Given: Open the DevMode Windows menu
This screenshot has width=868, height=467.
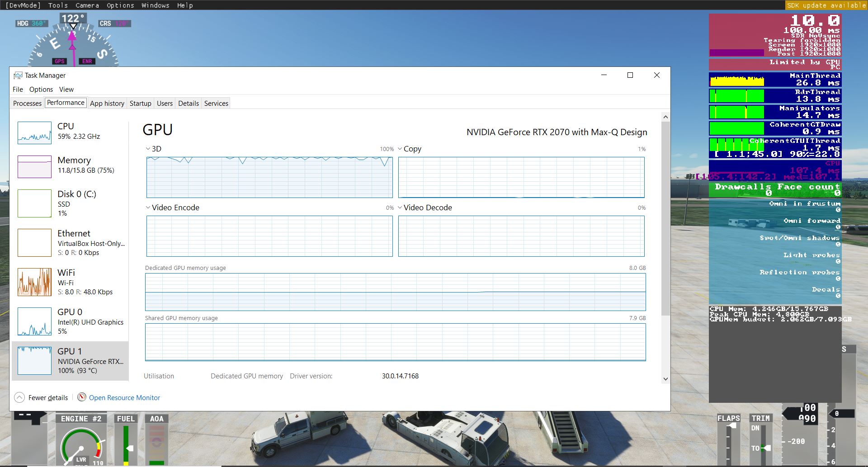Looking at the screenshot, I should point(155,5).
